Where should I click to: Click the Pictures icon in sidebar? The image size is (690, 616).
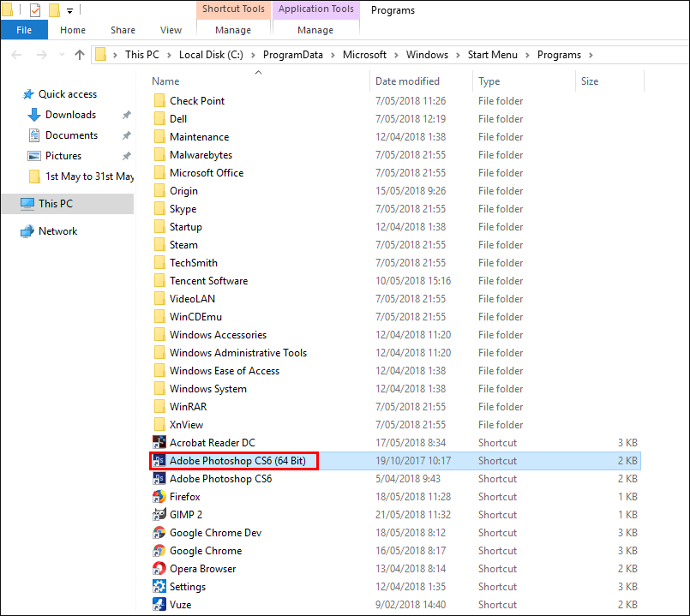(x=34, y=156)
